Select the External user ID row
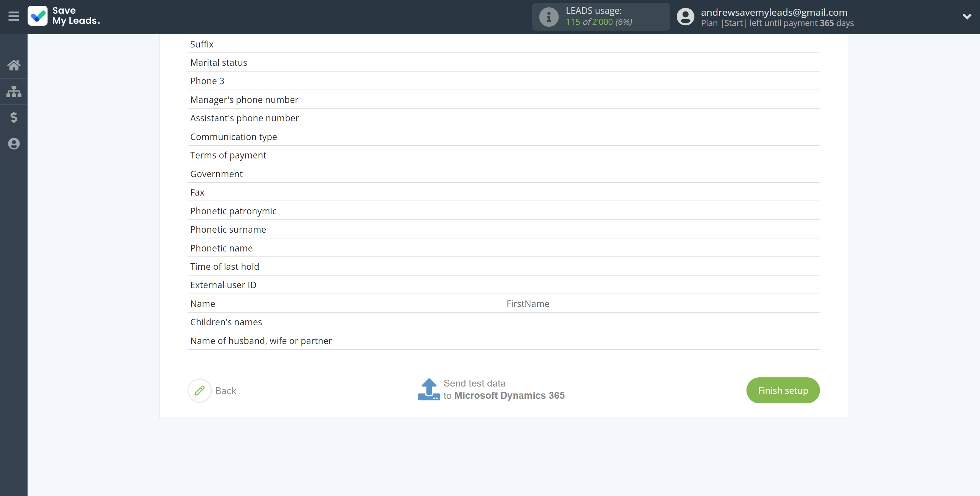This screenshot has height=496, width=980. click(503, 285)
